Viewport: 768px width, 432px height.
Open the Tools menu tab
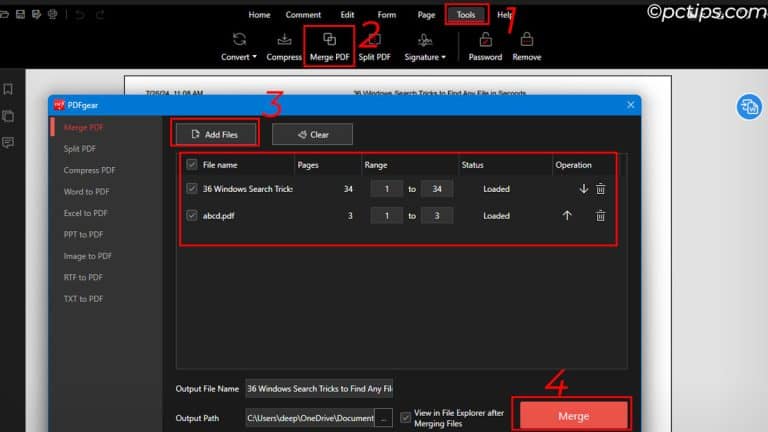[x=467, y=15]
